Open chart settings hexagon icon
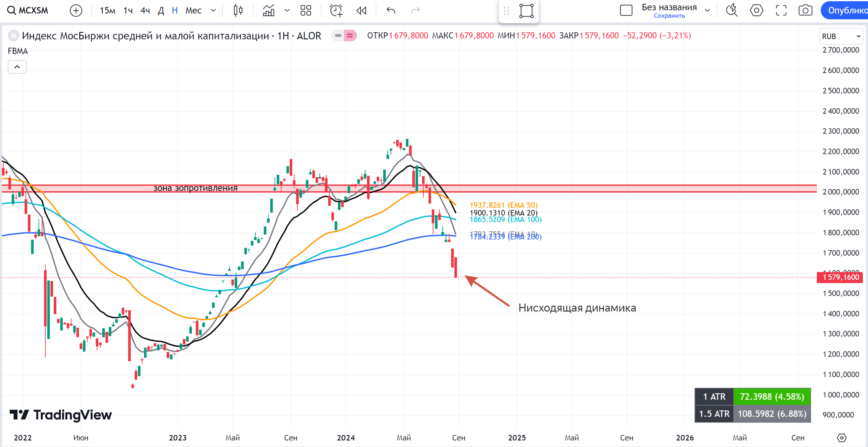 point(756,10)
